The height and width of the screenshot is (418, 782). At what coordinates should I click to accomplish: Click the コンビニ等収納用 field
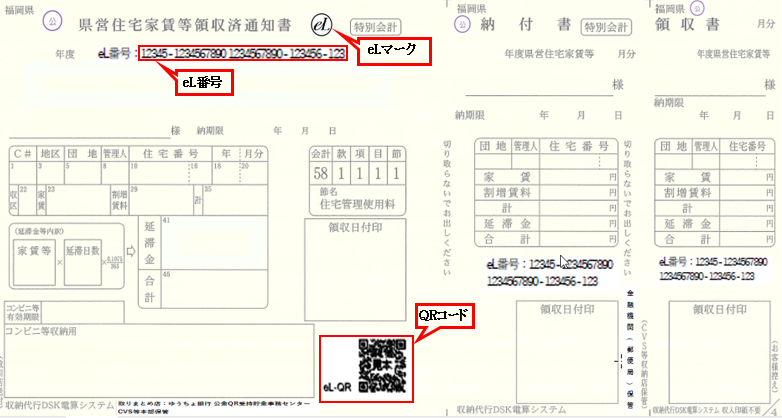(x=160, y=361)
